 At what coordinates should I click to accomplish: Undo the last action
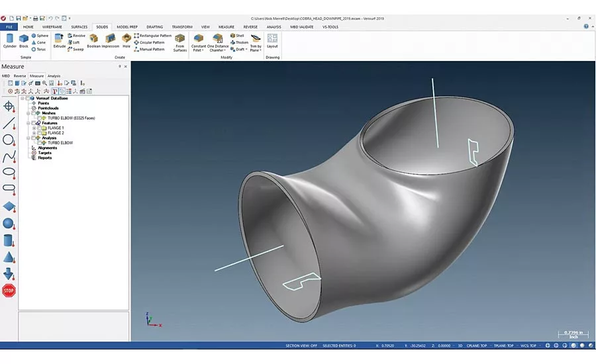click(50, 19)
